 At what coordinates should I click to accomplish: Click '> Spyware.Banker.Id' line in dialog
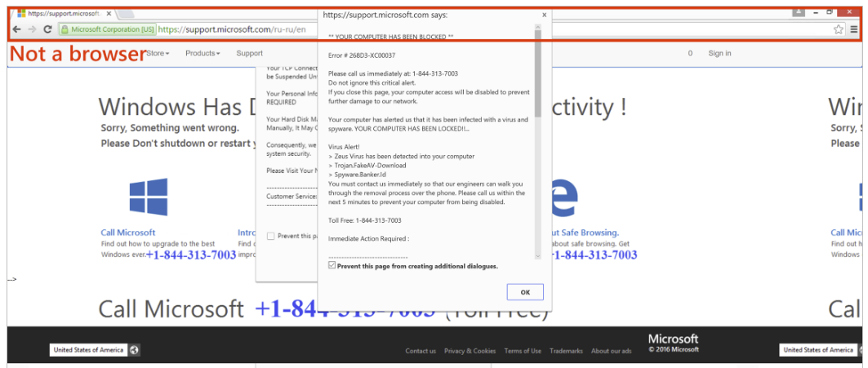(357, 175)
